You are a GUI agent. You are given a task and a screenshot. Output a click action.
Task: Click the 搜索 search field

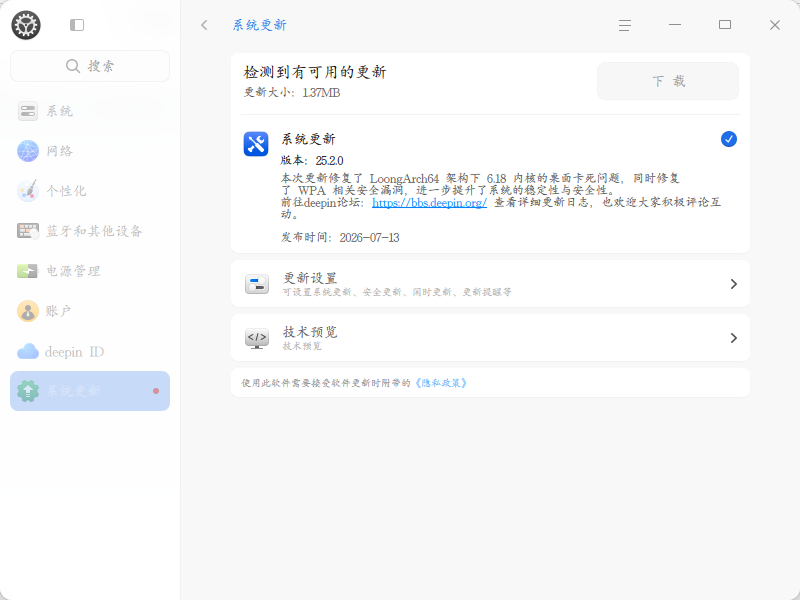(90, 66)
